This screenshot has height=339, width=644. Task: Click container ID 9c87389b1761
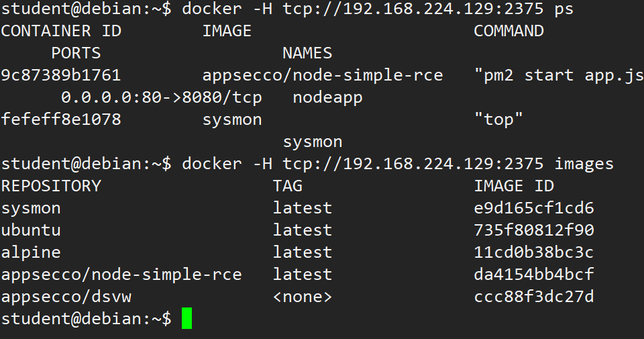[x=61, y=75]
